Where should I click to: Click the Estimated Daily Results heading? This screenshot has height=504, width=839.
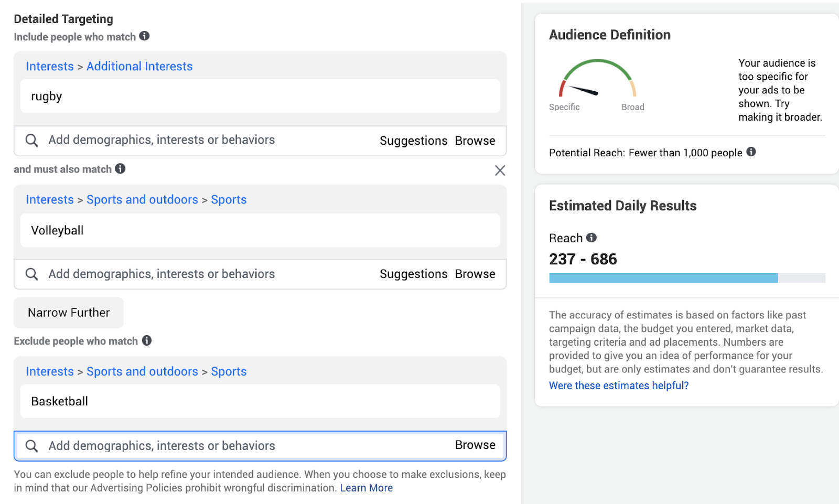pyautogui.click(x=622, y=206)
